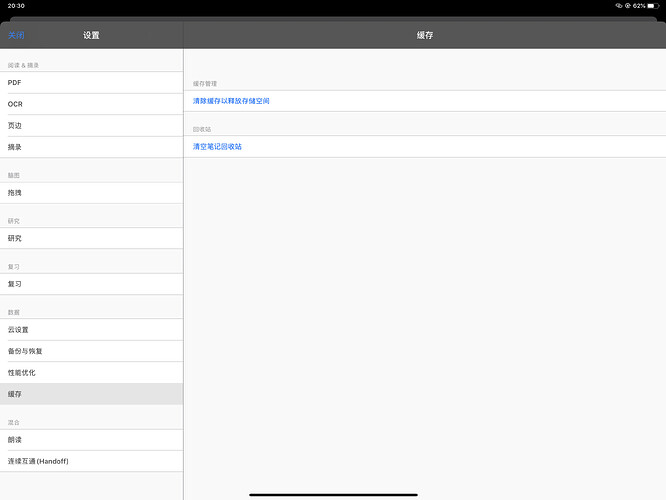Open 连续互通 (Handoff) settings
The image size is (666, 500).
(91, 461)
